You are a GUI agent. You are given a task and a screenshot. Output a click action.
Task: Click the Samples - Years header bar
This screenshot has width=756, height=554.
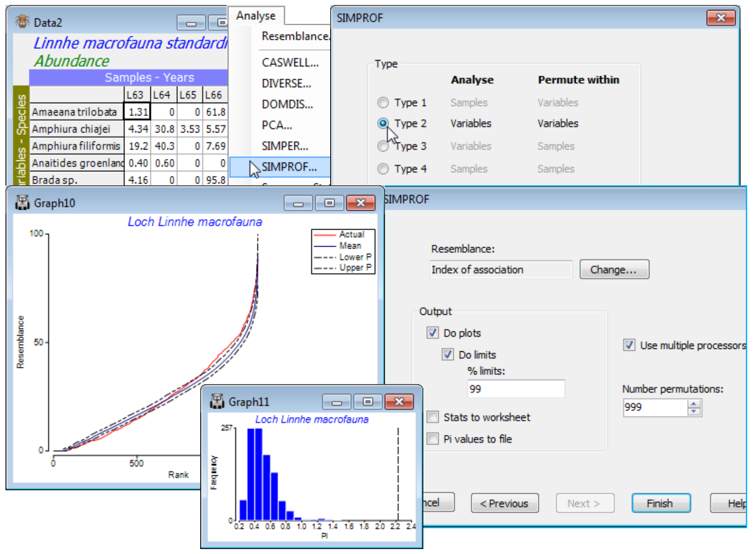(128, 77)
